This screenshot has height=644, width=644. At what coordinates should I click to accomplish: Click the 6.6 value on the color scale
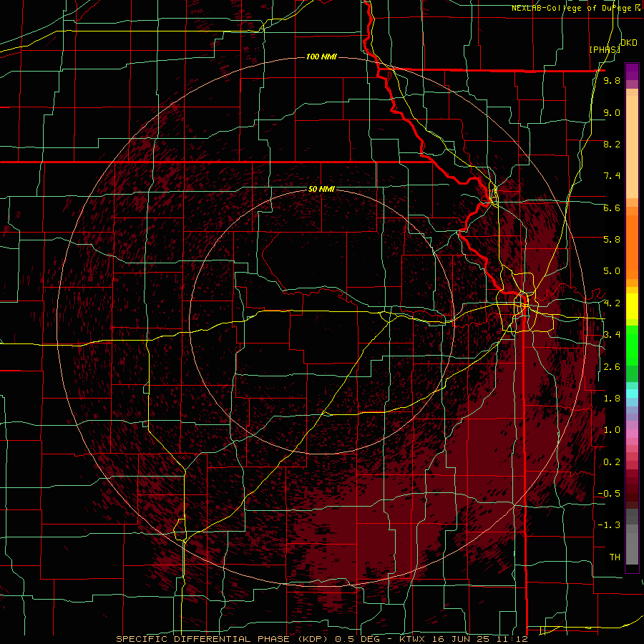(x=612, y=208)
